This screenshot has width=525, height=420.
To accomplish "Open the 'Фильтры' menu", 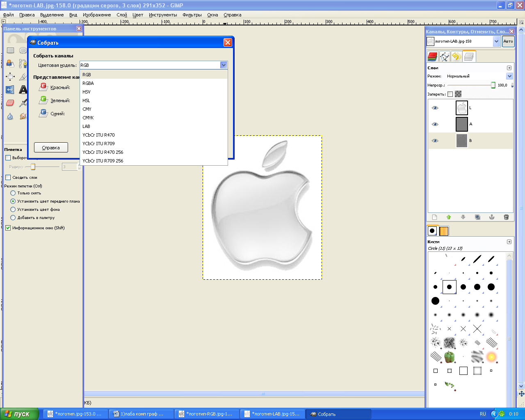I will (x=192, y=15).
